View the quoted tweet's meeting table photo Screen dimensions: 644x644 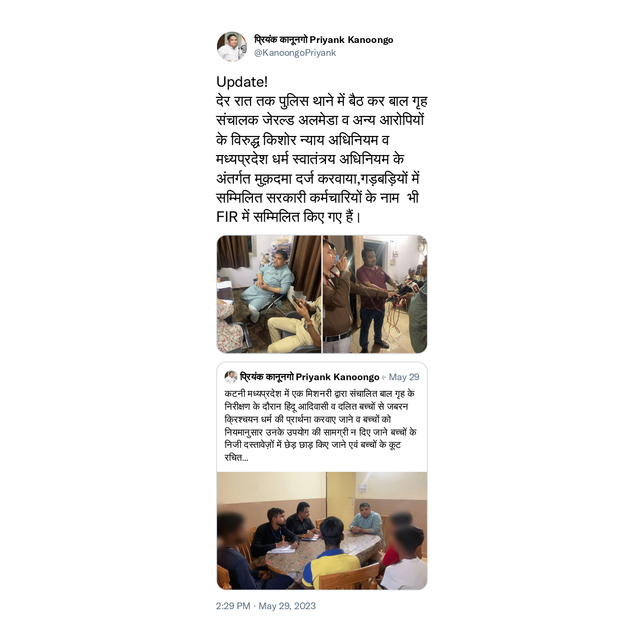(322, 531)
